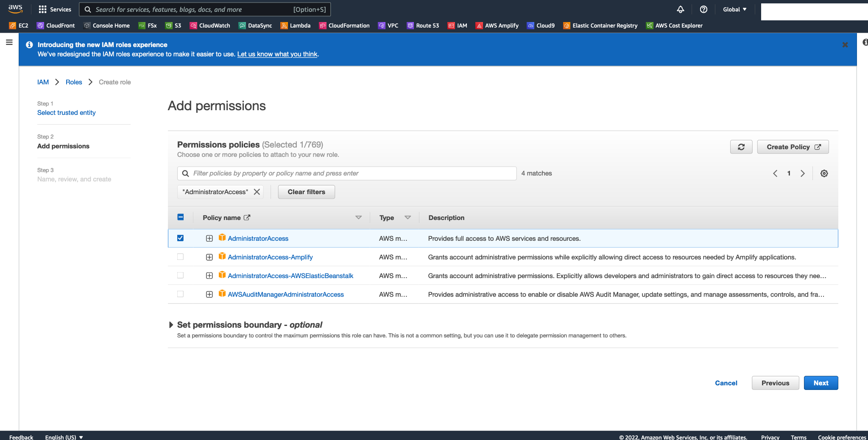Check the AdministratorAccess-AWSElasticBeanstalk checkbox
Screen dimensions: 868x440
pyautogui.click(x=181, y=276)
